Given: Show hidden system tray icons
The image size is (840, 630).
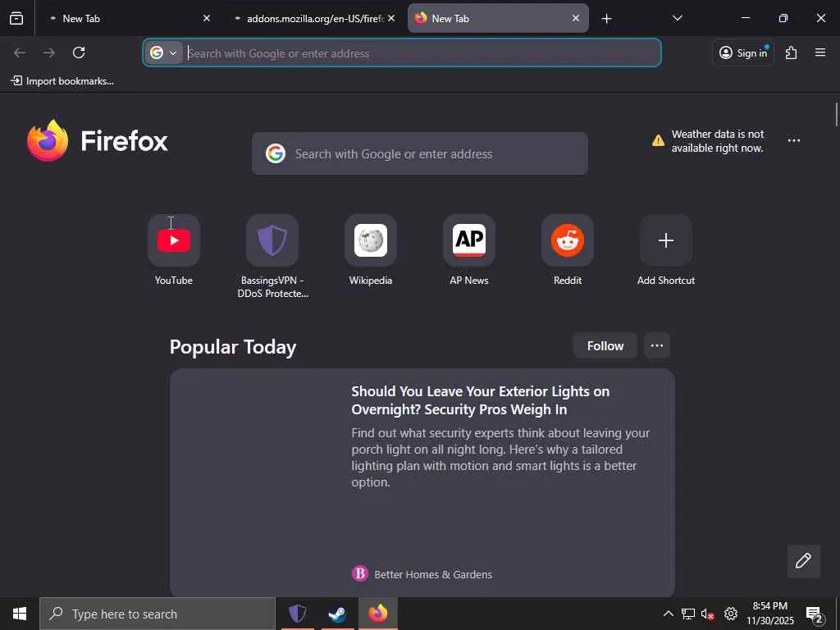Looking at the screenshot, I should 669,614.
